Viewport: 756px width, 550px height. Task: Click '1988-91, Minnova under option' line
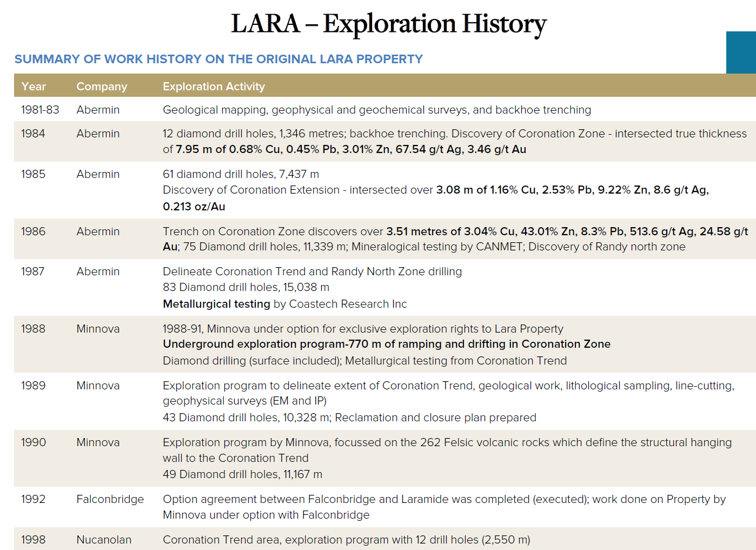(x=363, y=329)
